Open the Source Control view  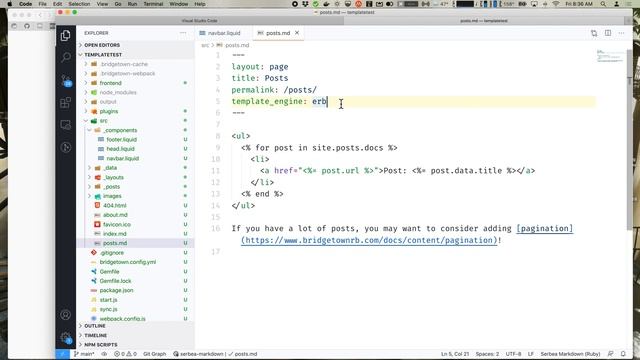[65, 80]
